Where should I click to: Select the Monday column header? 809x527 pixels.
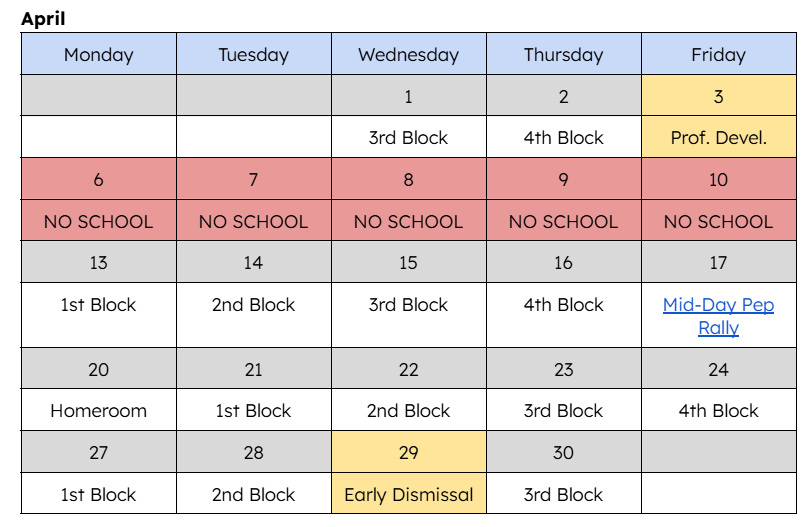[98, 55]
